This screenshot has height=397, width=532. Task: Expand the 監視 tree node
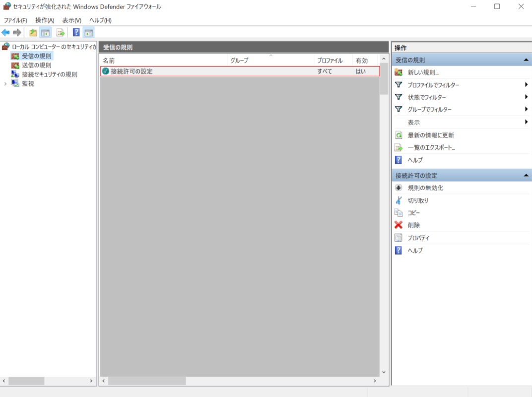click(x=5, y=84)
